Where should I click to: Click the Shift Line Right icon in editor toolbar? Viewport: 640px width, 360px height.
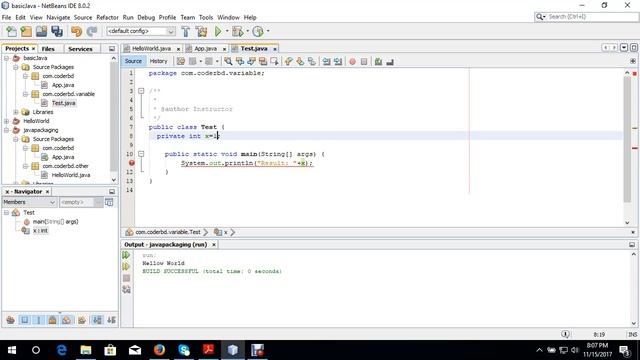point(338,62)
